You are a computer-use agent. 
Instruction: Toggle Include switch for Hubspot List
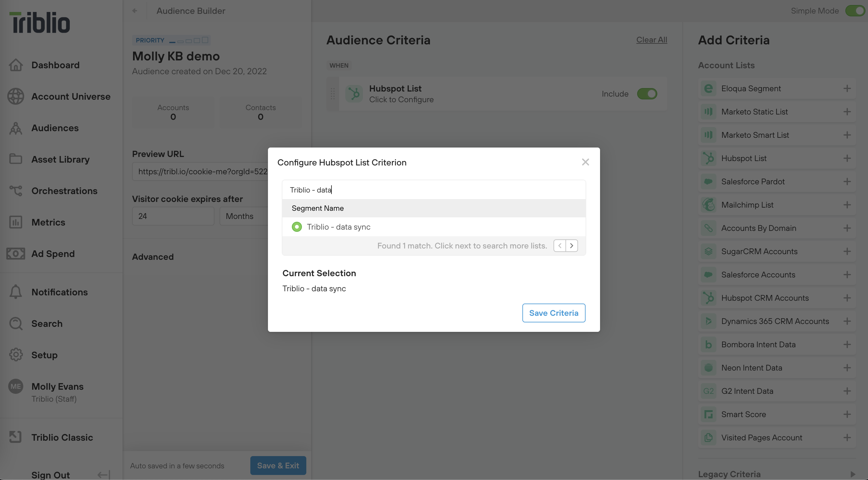pos(647,94)
